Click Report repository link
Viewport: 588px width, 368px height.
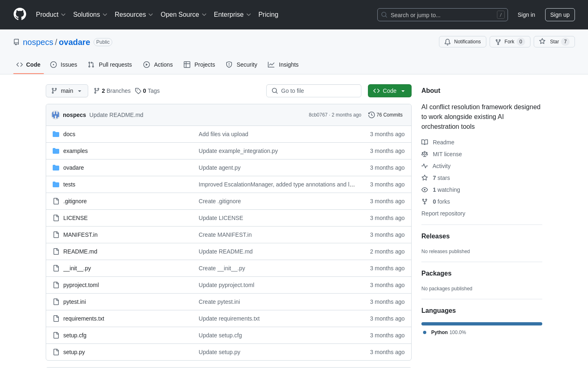[x=443, y=213]
